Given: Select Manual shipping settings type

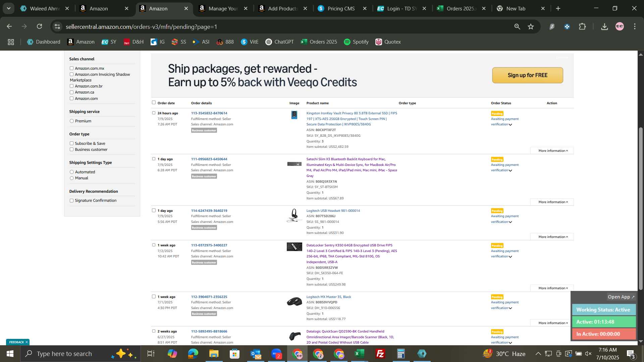Looking at the screenshot, I should [71, 178].
